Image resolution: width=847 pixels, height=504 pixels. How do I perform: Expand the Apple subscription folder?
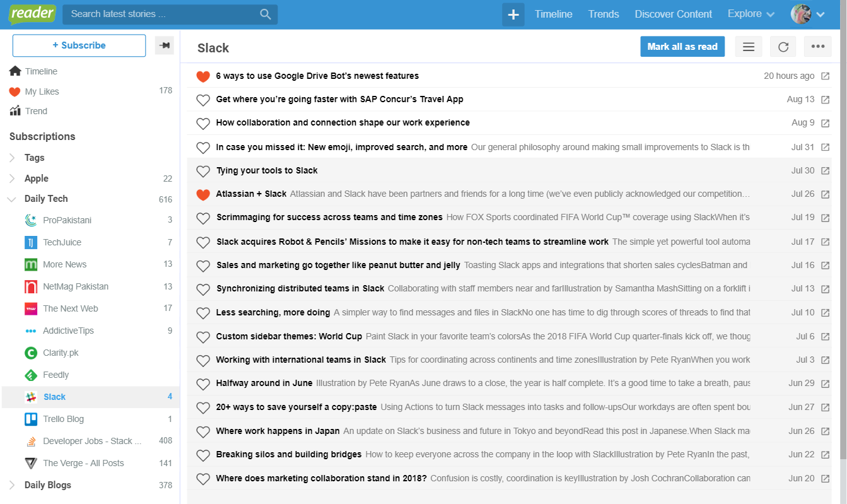point(12,179)
